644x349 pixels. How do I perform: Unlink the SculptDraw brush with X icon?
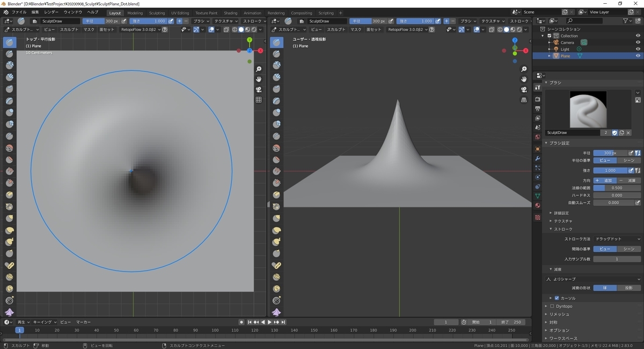click(628, 133)
